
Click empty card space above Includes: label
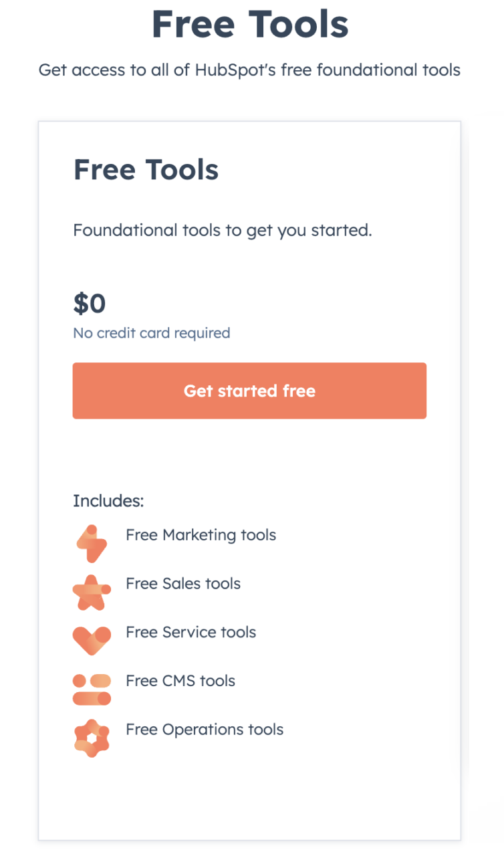[x=249, y=456]
